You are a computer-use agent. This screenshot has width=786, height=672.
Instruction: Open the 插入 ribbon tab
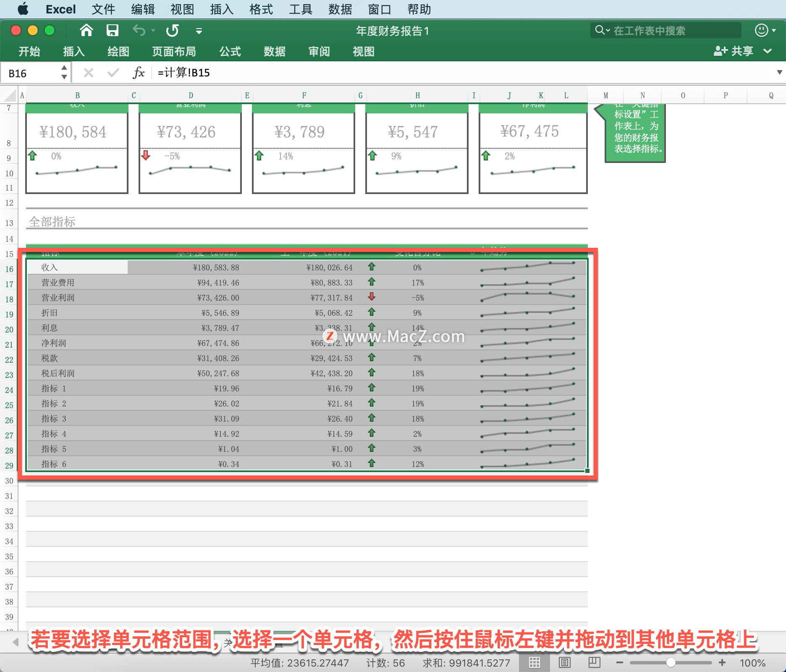coord(74,51)
